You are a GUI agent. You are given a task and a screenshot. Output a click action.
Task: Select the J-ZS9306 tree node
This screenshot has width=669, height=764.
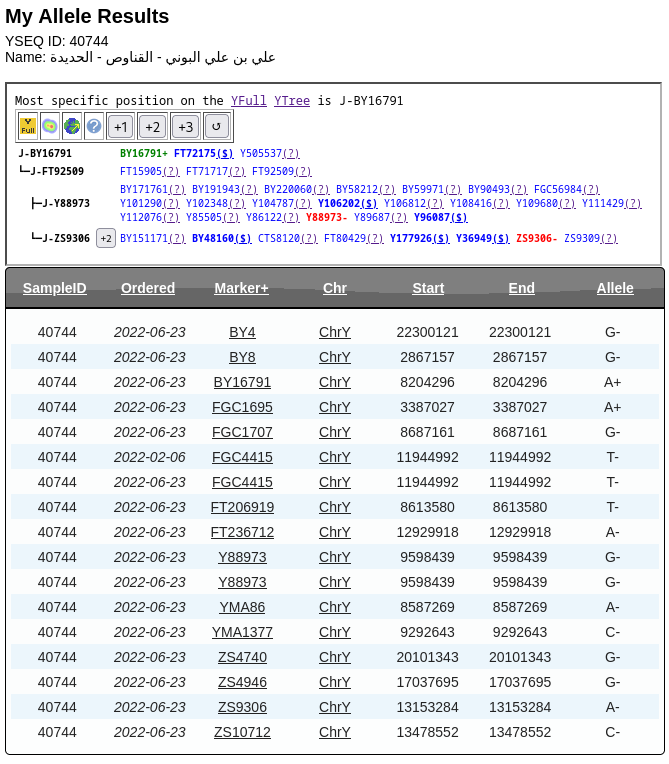point(66,238)
